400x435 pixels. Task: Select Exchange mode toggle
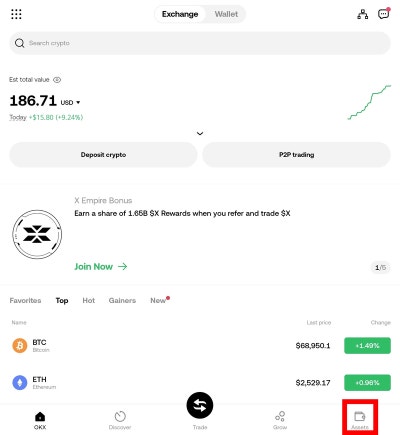point(180,14)
